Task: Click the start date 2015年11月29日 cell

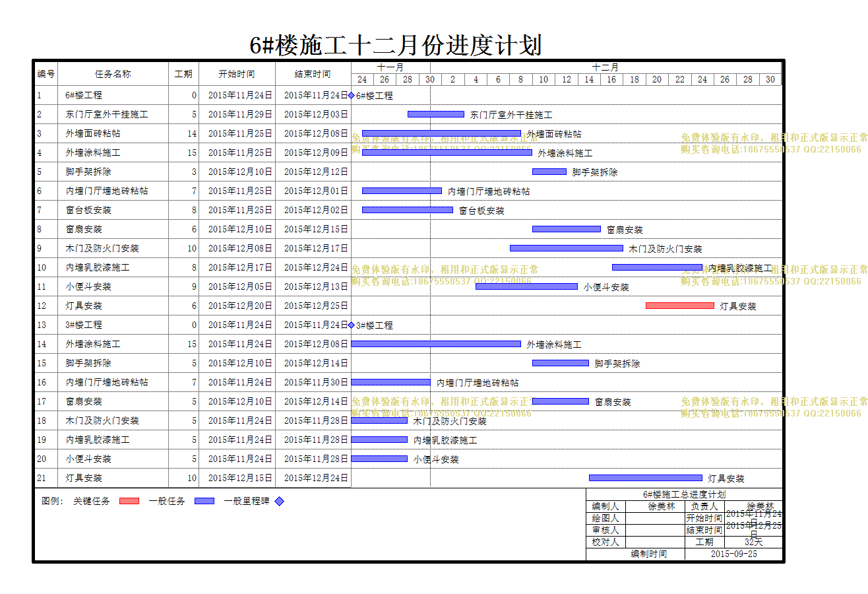Action: pos(237,114)
